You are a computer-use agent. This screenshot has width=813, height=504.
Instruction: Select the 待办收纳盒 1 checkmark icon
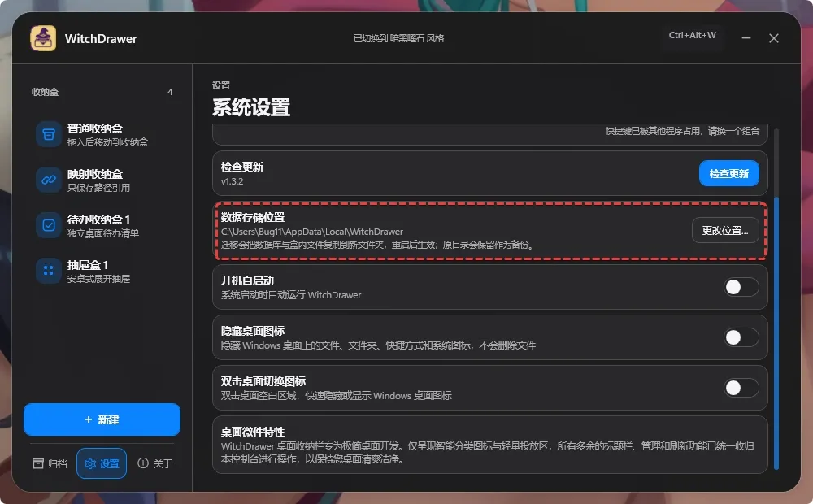pyautogui.click(x=49, y=225)
